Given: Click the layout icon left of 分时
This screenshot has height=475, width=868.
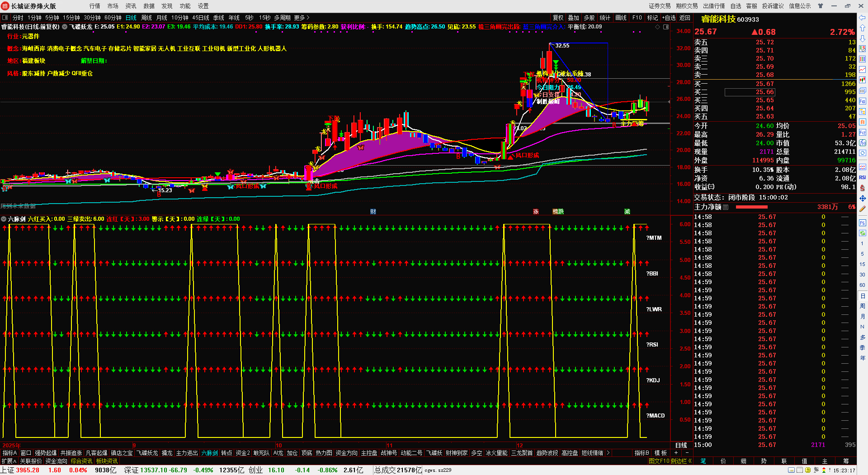Looking at the screenshot, I should pyautogui.click(x=5, y=18).
